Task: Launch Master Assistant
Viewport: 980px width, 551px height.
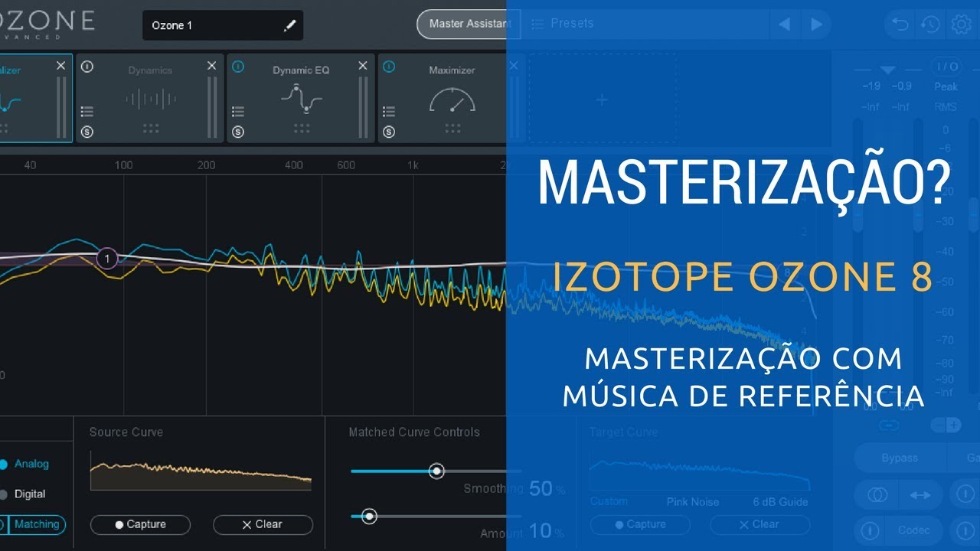Action: click(469, 24)
